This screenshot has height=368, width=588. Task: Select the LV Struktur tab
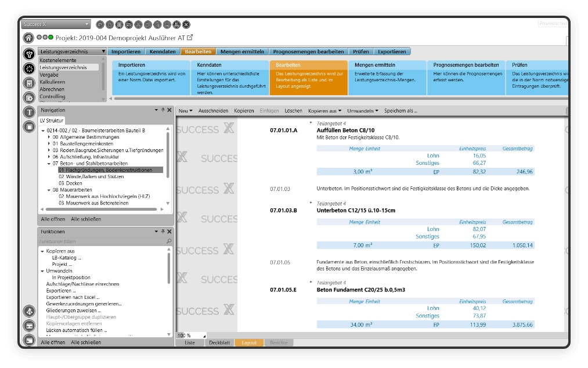click(52, 120)
